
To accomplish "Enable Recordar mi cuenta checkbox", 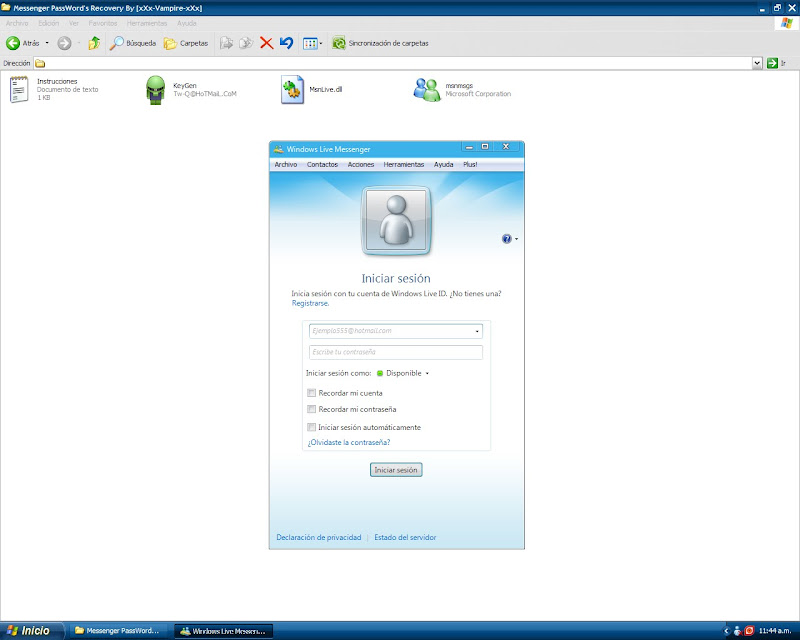I will point(311,393).
